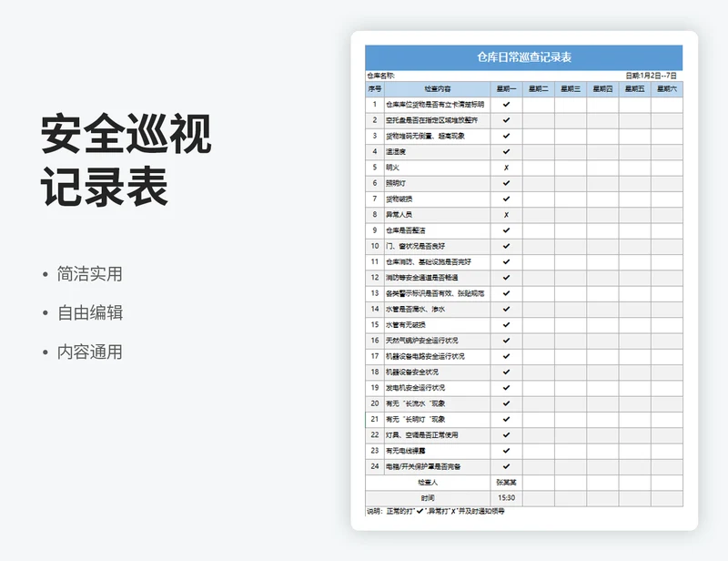Click row 23 cell 有无电线裸露

pyautogui.click(x=438, y=451)
